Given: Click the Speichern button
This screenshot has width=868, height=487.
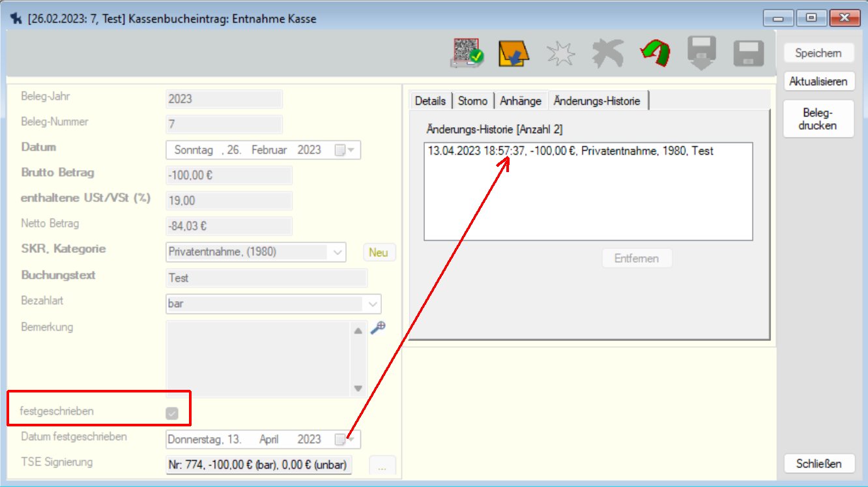Looking at the screenshot, I should pyautogui.click(x=818, y=53).
